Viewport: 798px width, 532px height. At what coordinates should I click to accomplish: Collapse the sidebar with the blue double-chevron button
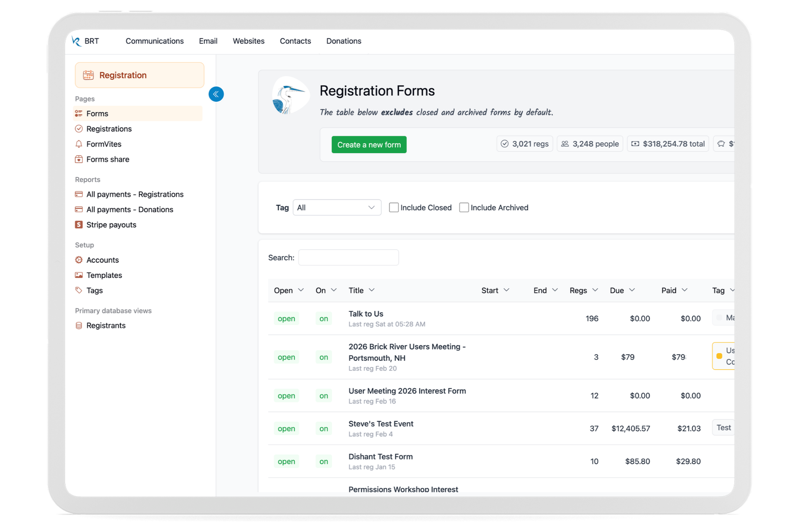[216, 94]
